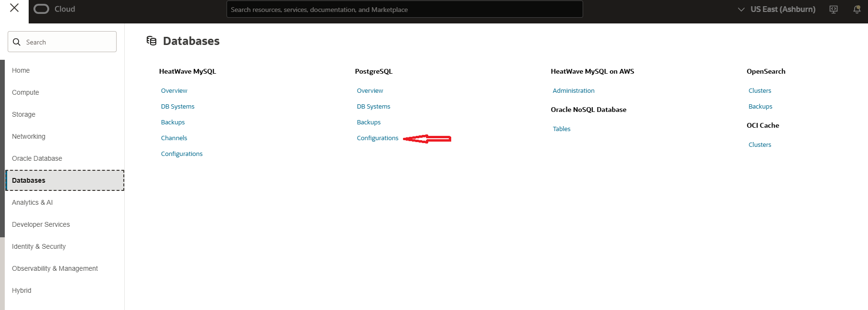Click the magnifier icon in sidebar search

pos(17,42)
